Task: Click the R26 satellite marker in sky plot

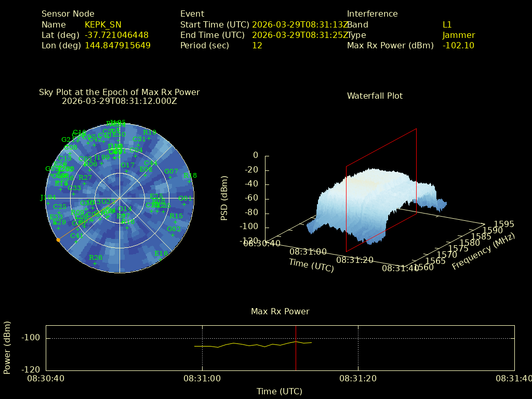Action: pos(95,263)
